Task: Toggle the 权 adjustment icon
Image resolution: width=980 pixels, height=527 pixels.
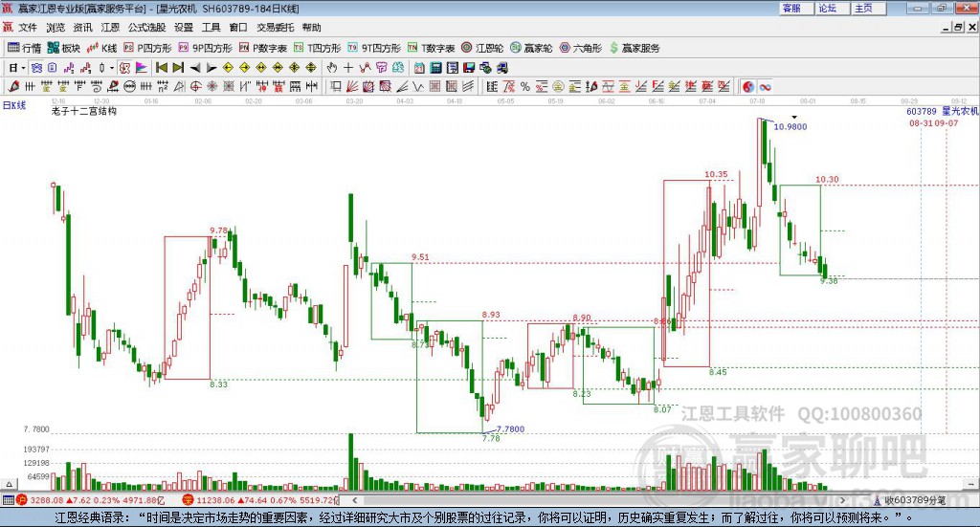Action: 124,68
